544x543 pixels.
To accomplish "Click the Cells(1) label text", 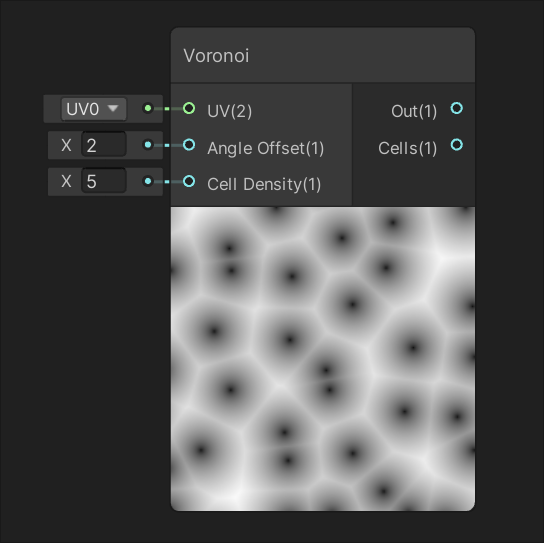I will pos(407,148).
